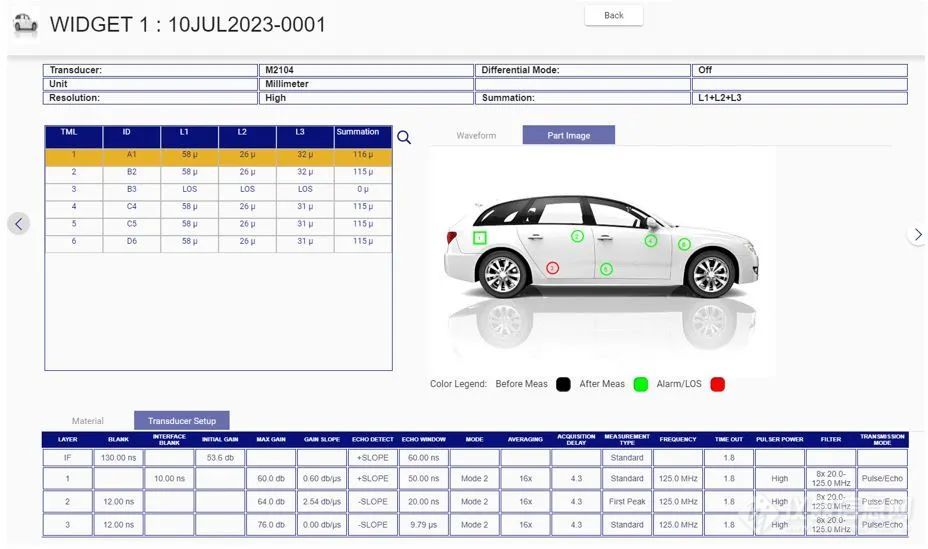This screenshot has height=549, width=928.
Task: Click the Back button
Action: pyautogui.click(x=614, y=15)
